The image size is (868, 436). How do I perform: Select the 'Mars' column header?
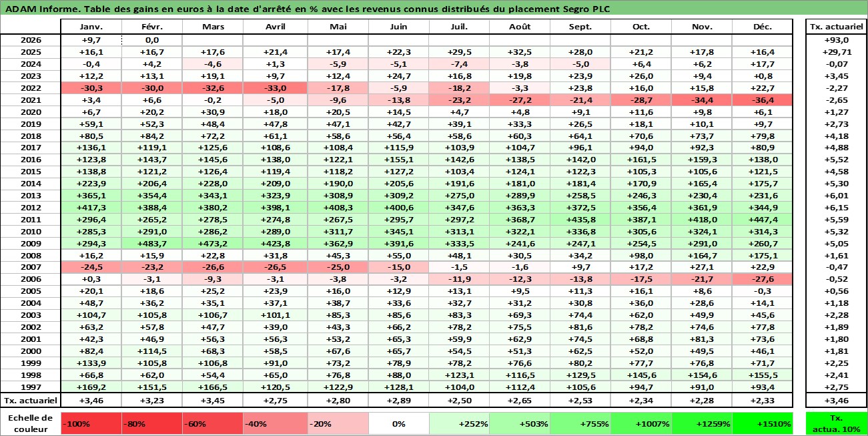(211, 27)
